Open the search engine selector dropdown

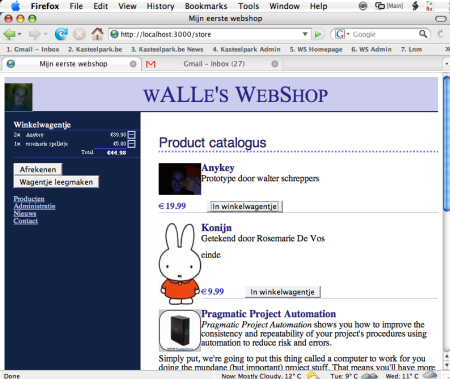click(348, 34)
